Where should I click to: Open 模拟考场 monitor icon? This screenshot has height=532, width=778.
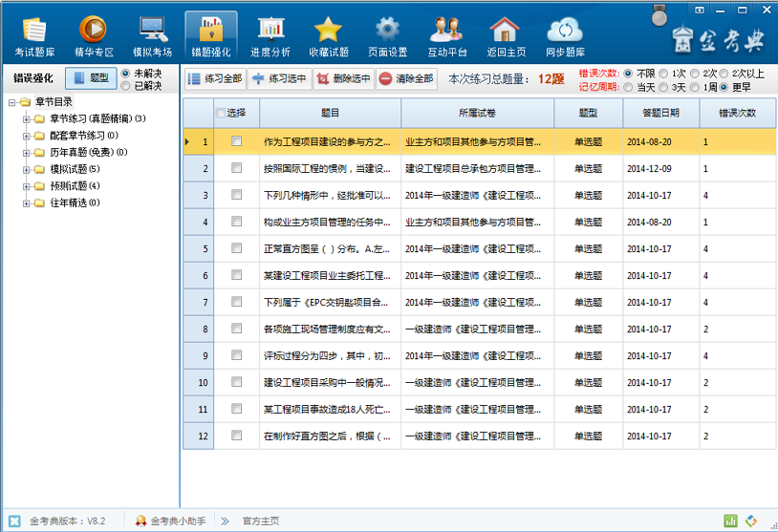point(152,36)
